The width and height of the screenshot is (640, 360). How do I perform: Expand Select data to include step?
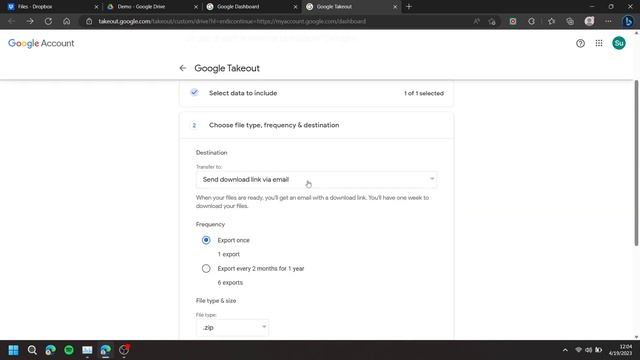point(316,93)
